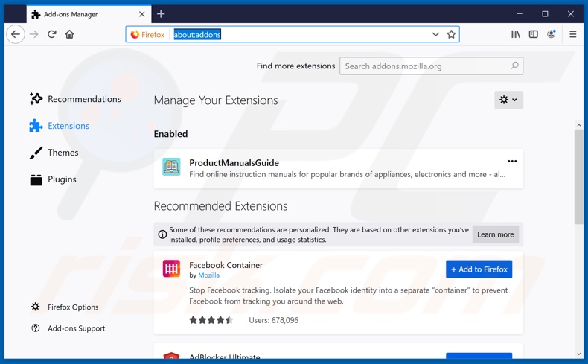The width and height of the screenshot is (588, 364).
Task: Click the Facebook Container title
Action: pyautogui.click(x=226, y=265)
